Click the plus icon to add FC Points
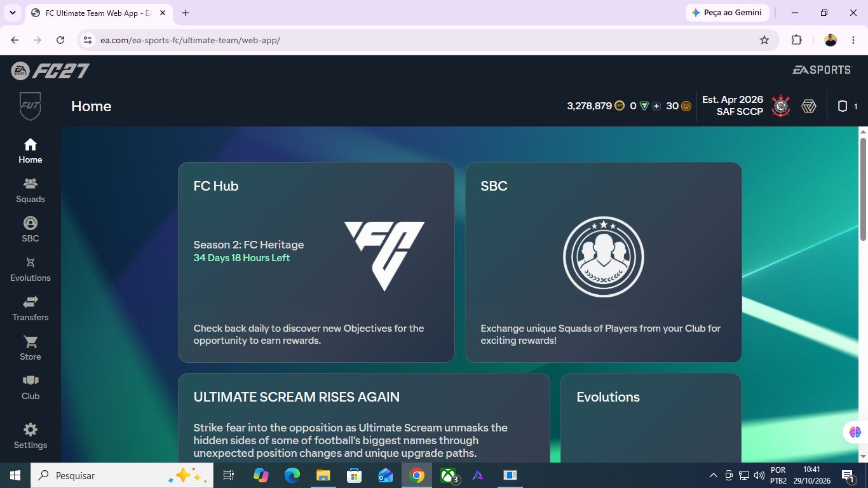The image size is (868, 488). pyautogui.click(x=656, y=106)
